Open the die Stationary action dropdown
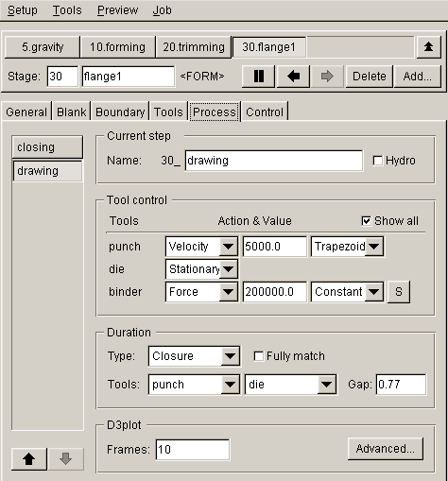This screenshot has width=448, height=481. pos(201,269)
